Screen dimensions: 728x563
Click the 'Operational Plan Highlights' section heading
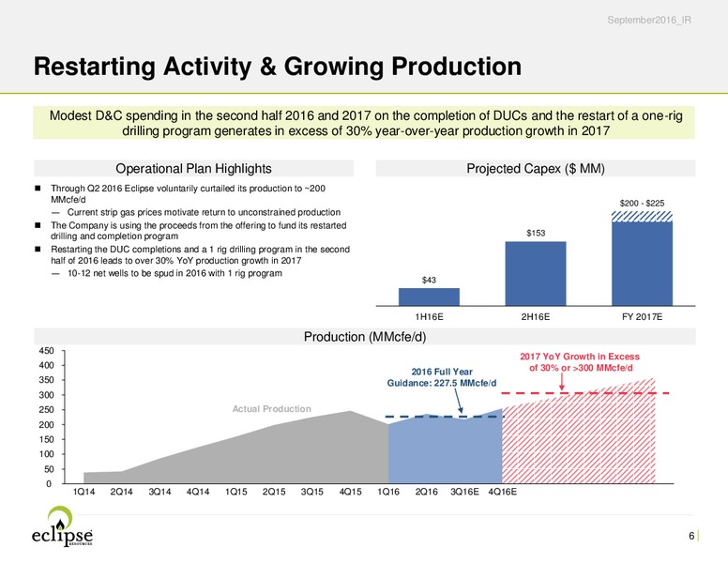point(193,168)
